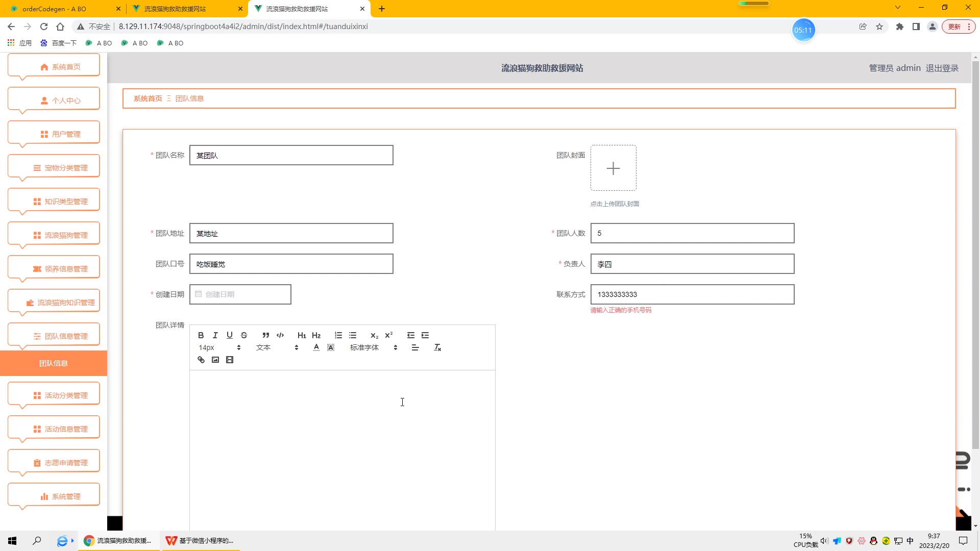Open the text color picker
The height and width of the screenshot is (551, 980).
[x=316, y=347]
